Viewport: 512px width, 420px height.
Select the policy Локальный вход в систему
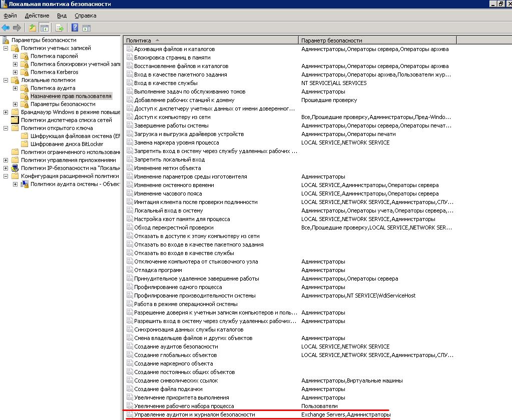click(169, 210)
